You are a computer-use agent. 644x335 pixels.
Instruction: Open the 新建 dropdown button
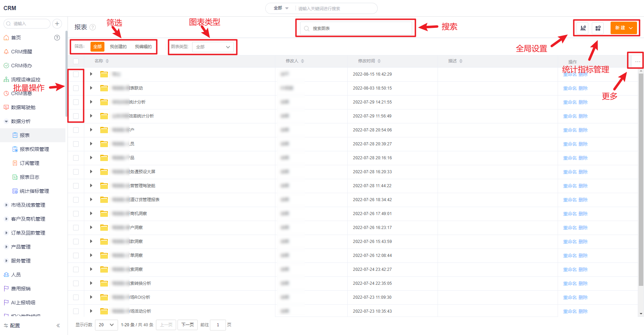(x=623, y=28)
